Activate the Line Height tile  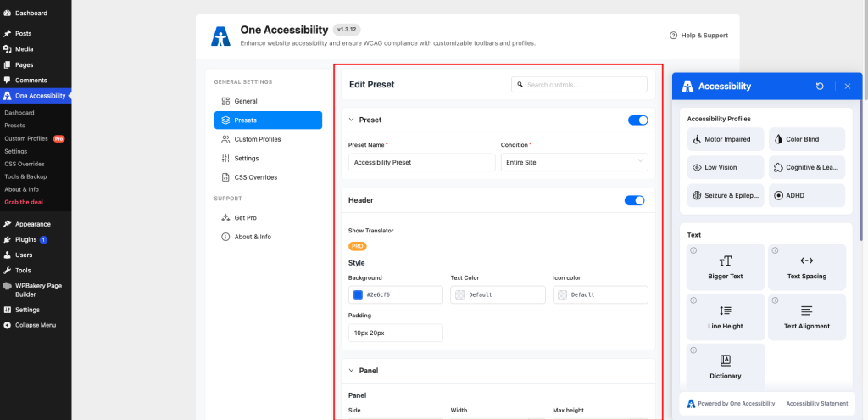(726, 317)
